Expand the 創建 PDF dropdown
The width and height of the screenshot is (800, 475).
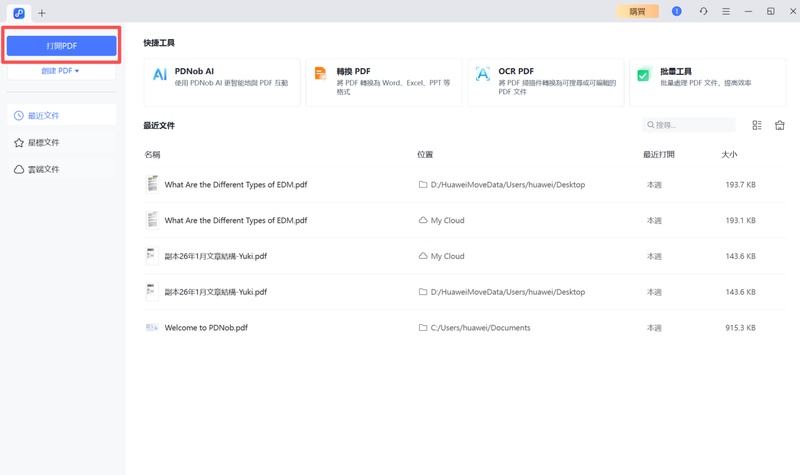point(61,71)
